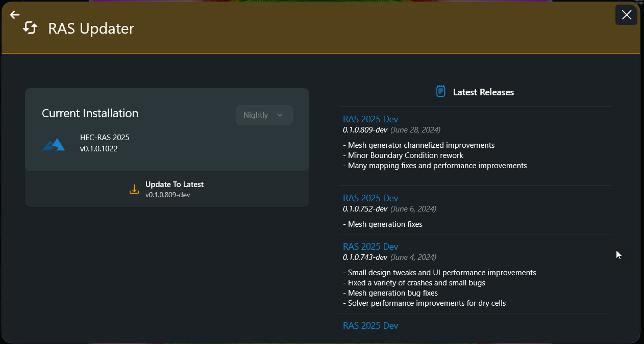Click the download icon beside Update To Latest
644x344 pixels.
(134, 189)
